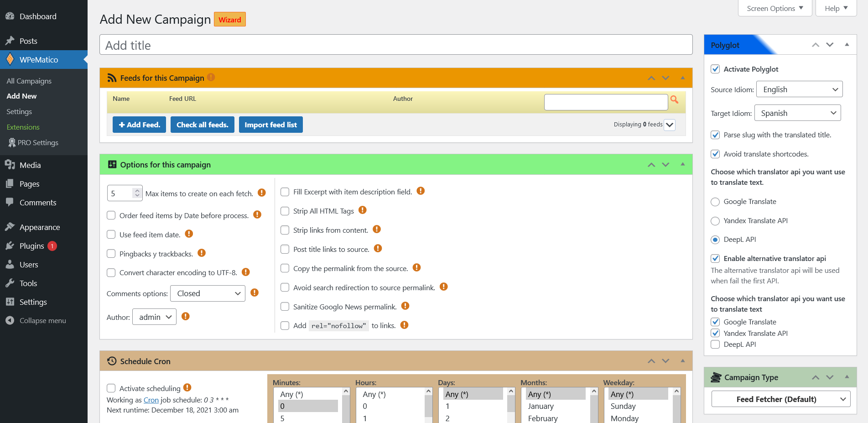Click help icon beside Comments options
Screen dimensions: 868x423
255,292
